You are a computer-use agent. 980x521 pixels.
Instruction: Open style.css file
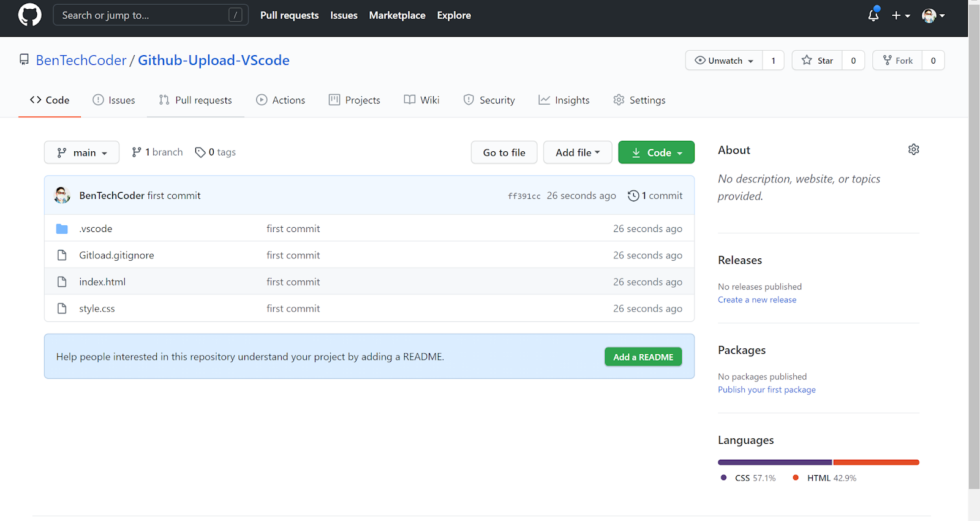(97, 309)
